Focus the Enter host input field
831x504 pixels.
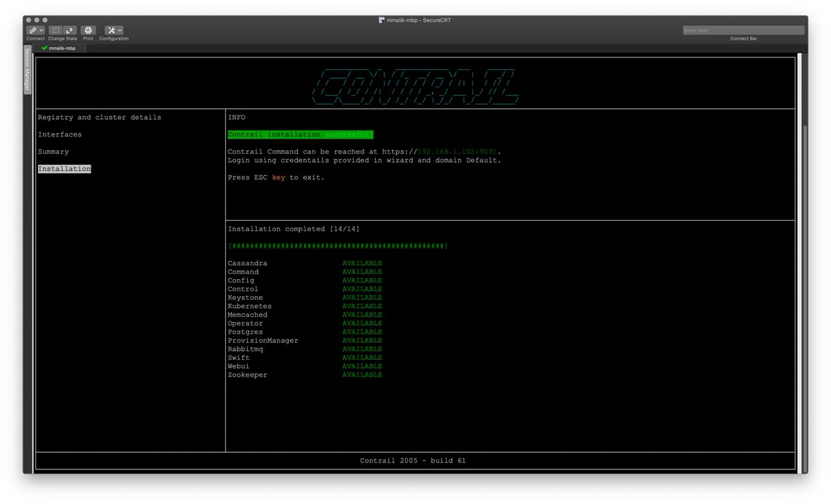[743, 30]
